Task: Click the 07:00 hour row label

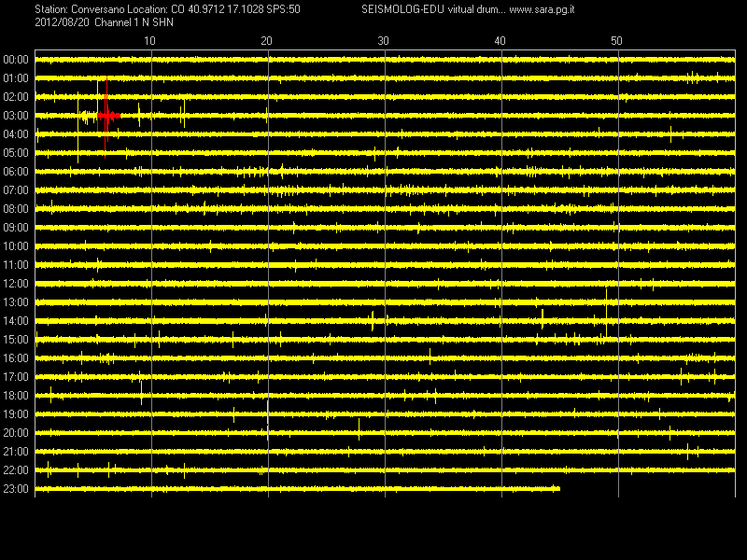Action: [x=16, y=190]
